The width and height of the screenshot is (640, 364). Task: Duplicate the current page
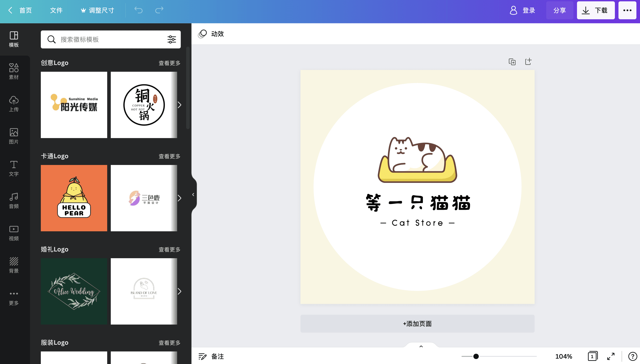tap(512, 61)
